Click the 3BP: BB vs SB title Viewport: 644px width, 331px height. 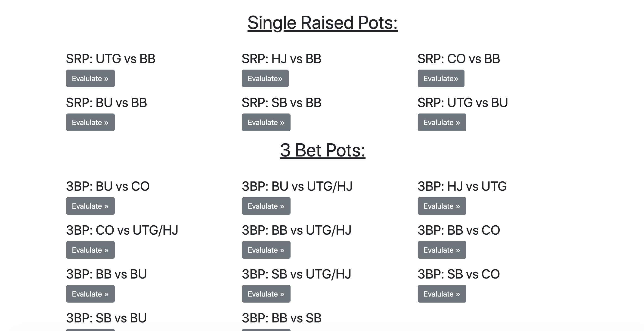(x=282, y=318)
